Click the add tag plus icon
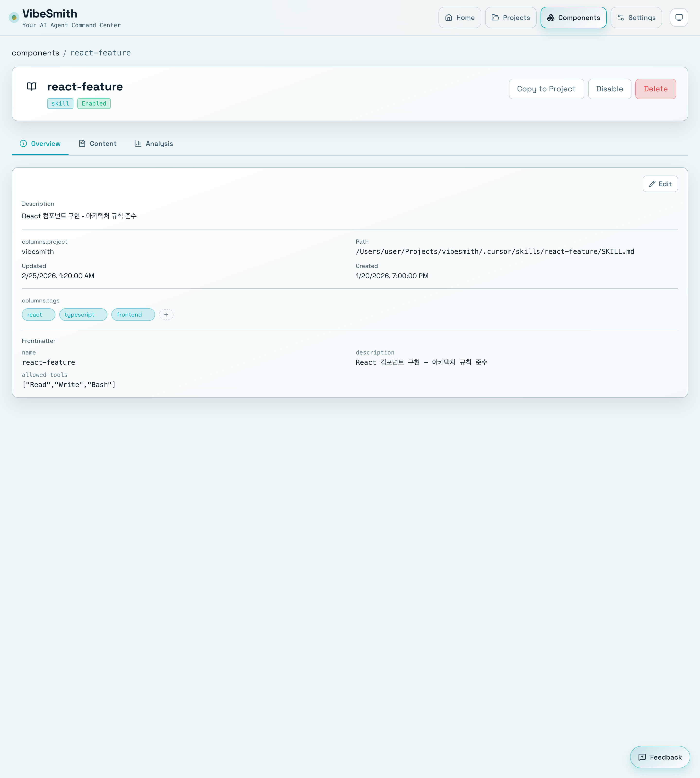Image resolution: width=700 pixels, height=778 pixels. click(166, 315)
